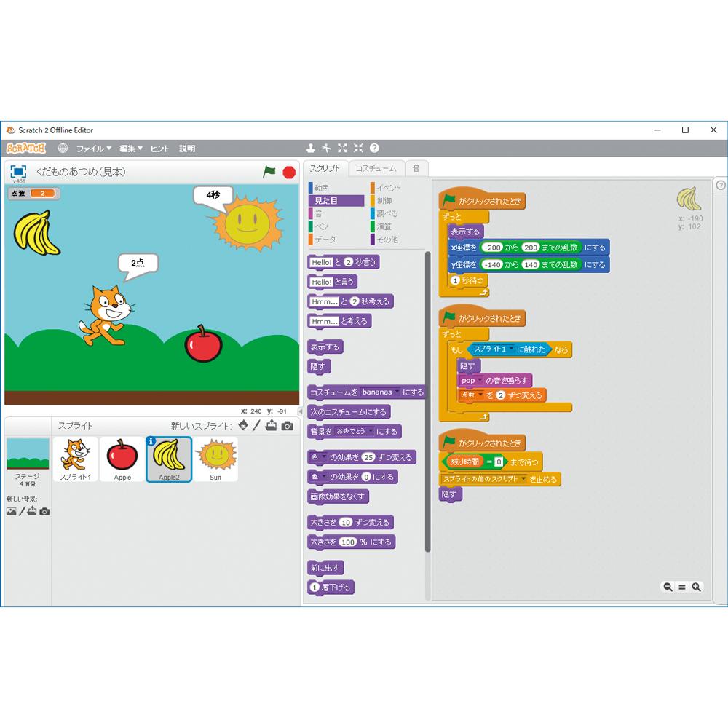Open 色 dropdown in ずつ変える effect block
728x728 pixels.
(319, 457)
